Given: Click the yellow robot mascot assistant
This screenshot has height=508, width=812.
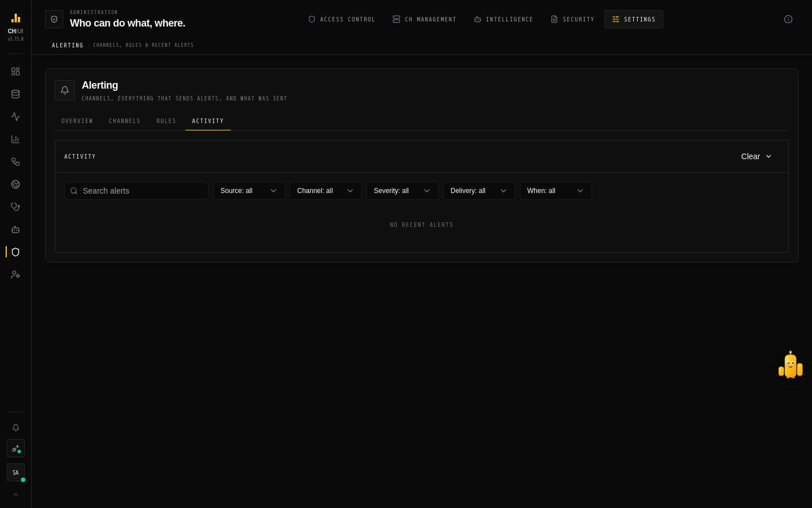Looking at the screenshot, I should (x=791, y=365).
